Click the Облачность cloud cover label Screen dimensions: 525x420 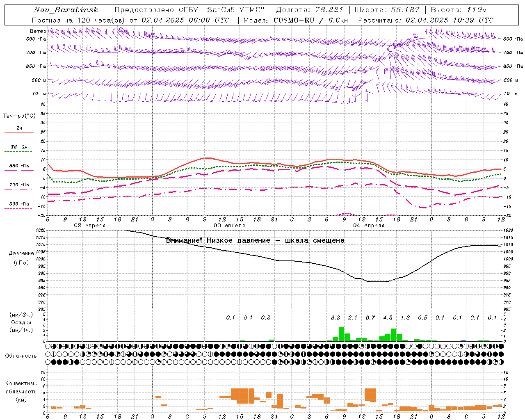(x=21, y=356)
